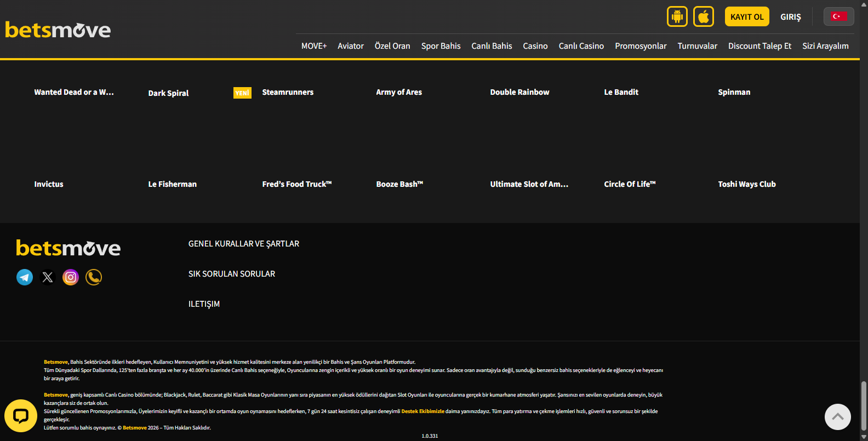Go to the Promosyonlar menu
Image resolution: width=868 pixels, height=441 pixels.
pyautogui.click(x=641, y=46)
